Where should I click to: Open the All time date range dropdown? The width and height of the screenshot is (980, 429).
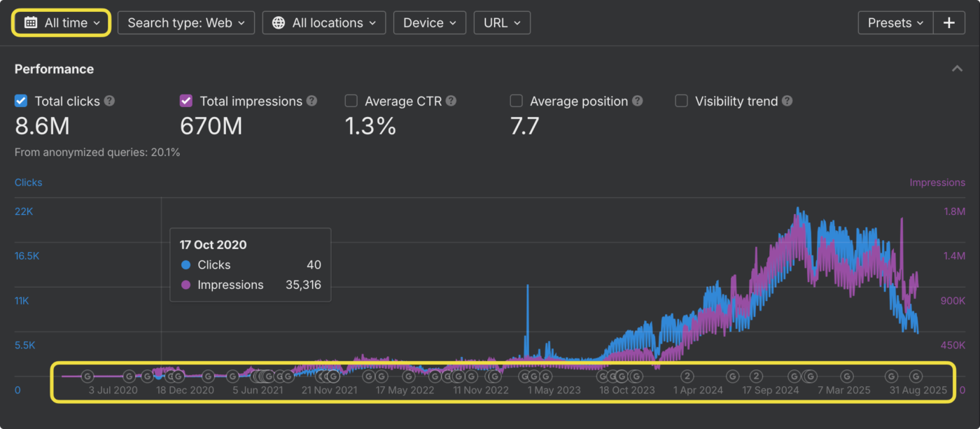[62, 22]
